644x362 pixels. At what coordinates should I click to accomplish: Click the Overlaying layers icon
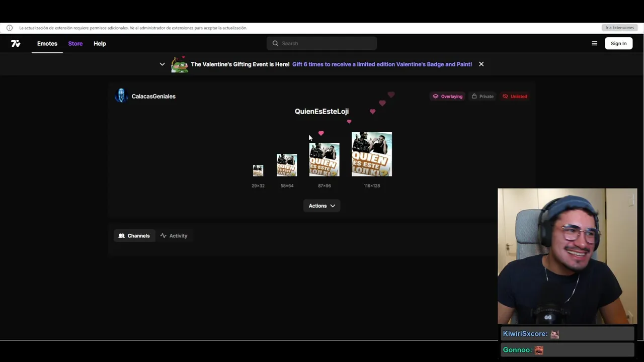pyautogui.click(x=436, y=97)
